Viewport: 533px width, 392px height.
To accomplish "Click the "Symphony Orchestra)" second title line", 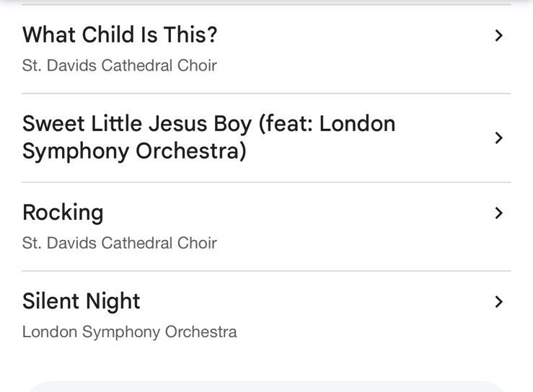I will coord(134,151).
